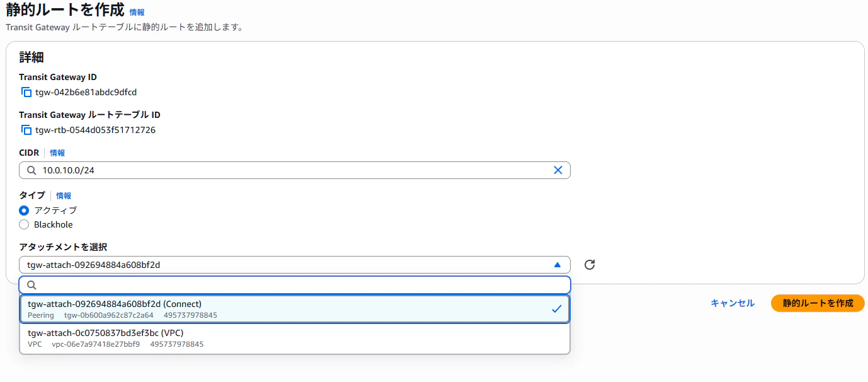Copy the Transit Gateway ID value
Image resolution: width=868 pixels, height=382 pixels.
(x=26, y=92)
